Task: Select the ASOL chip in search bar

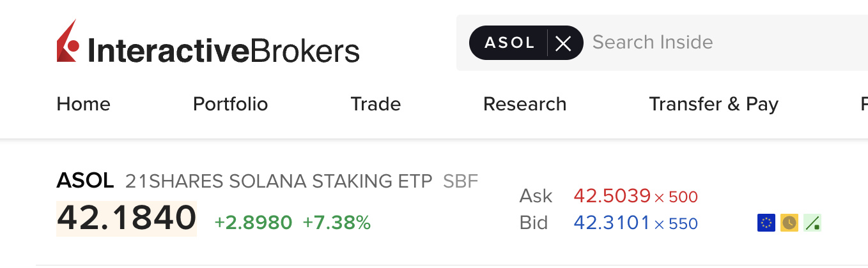Action: [x=509, y=43]
